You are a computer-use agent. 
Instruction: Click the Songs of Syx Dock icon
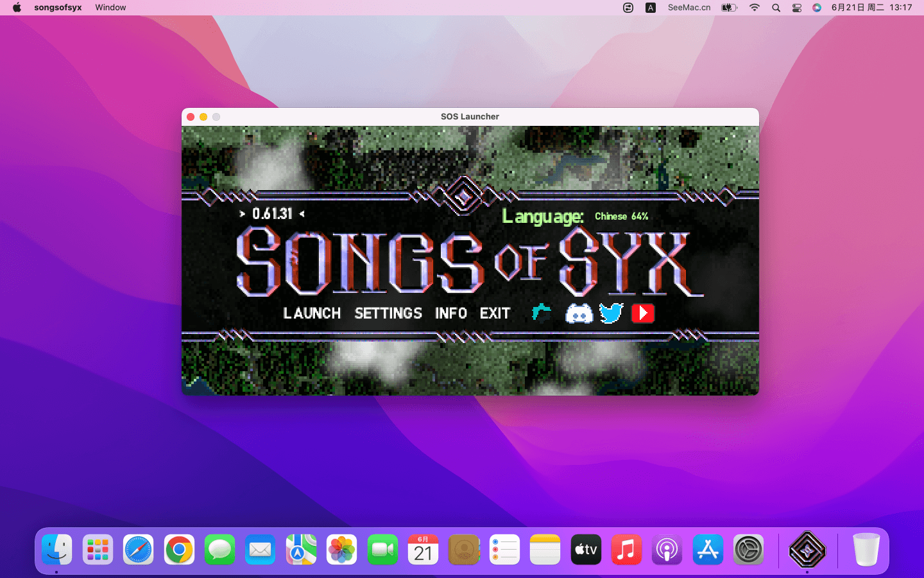(807, 550)
